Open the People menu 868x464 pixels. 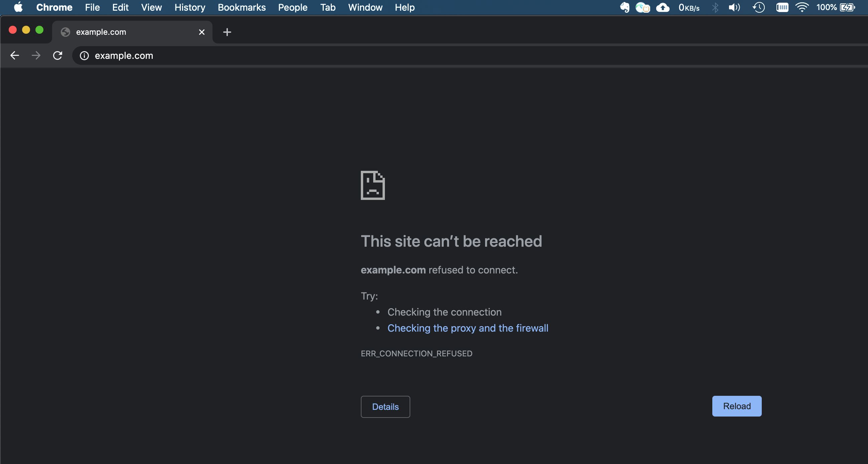[x=292, y=7]
